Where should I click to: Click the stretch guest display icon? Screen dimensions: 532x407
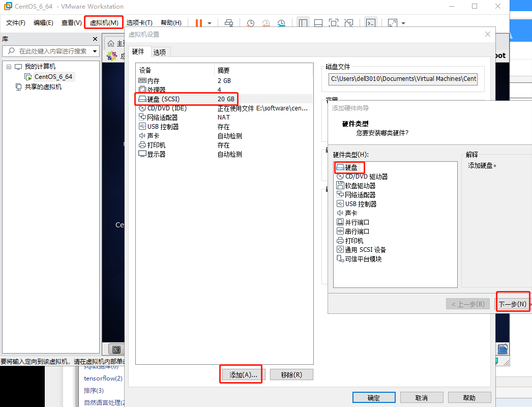(x=393, y=23)
